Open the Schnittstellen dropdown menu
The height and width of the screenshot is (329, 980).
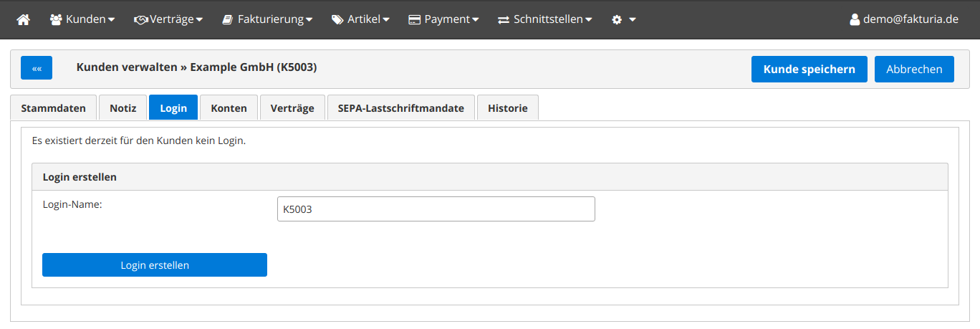pyautogui.click(x=552, y=19)
